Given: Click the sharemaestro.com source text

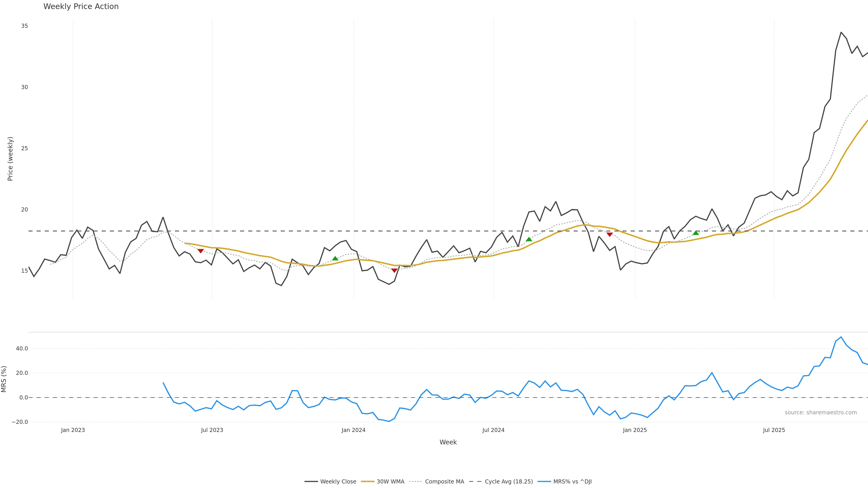Looking at the screenshot, I should 821,413.
